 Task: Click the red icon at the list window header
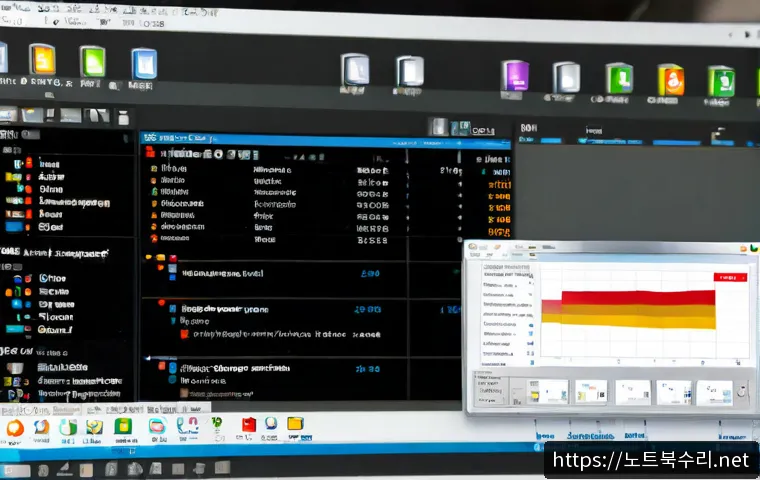[150, 153]
